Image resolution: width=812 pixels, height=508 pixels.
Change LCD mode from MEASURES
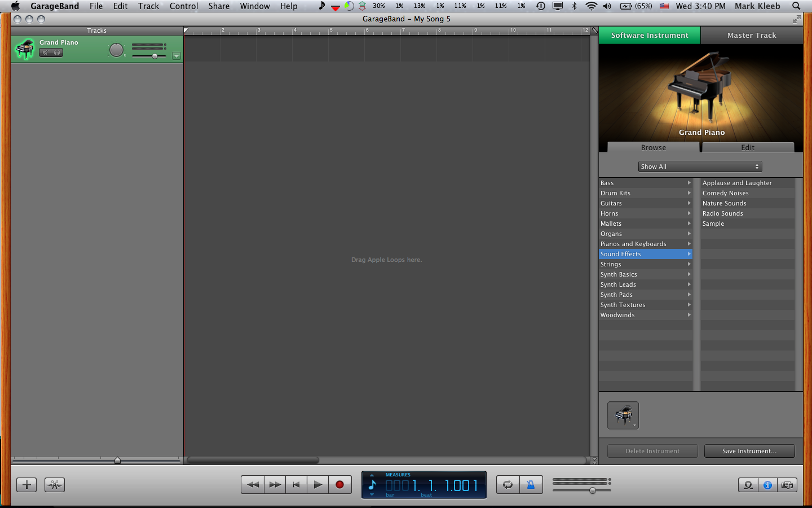pos(398,475)
